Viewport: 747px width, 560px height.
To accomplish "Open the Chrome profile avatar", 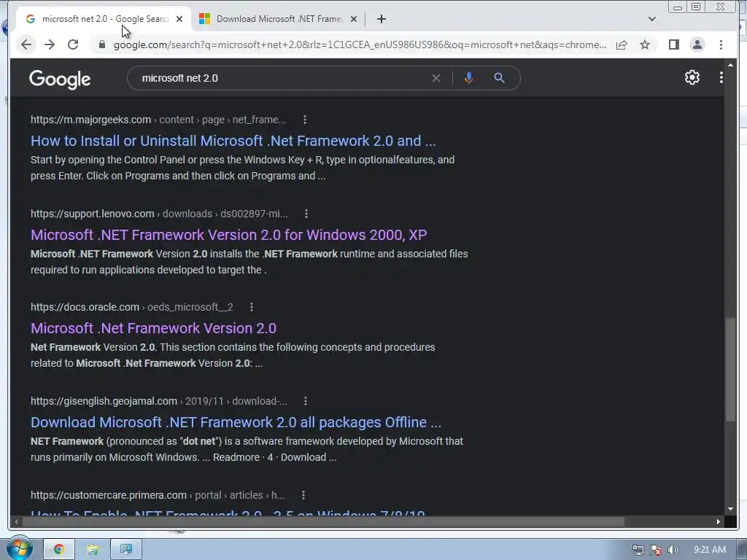I will (x=697, y=44).
